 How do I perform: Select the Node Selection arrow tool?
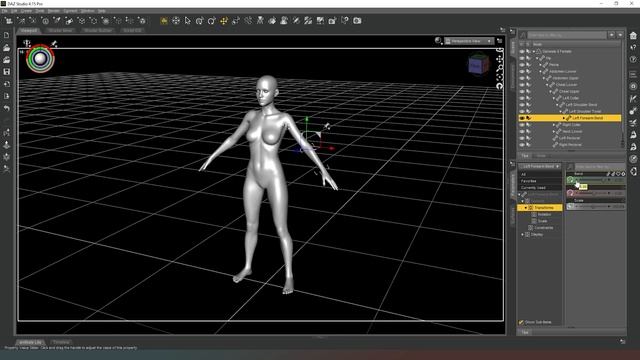tap(188, 20)
